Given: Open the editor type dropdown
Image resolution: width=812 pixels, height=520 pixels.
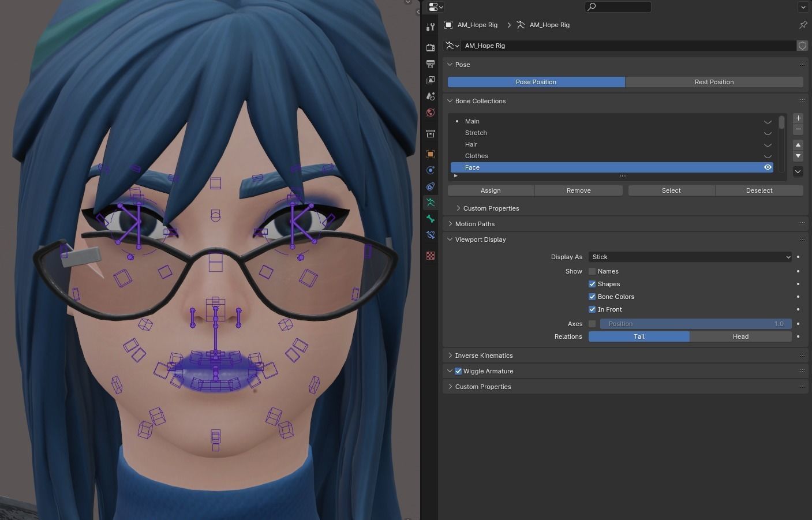Looking at the screenshot, I should (x=436, y=7).
